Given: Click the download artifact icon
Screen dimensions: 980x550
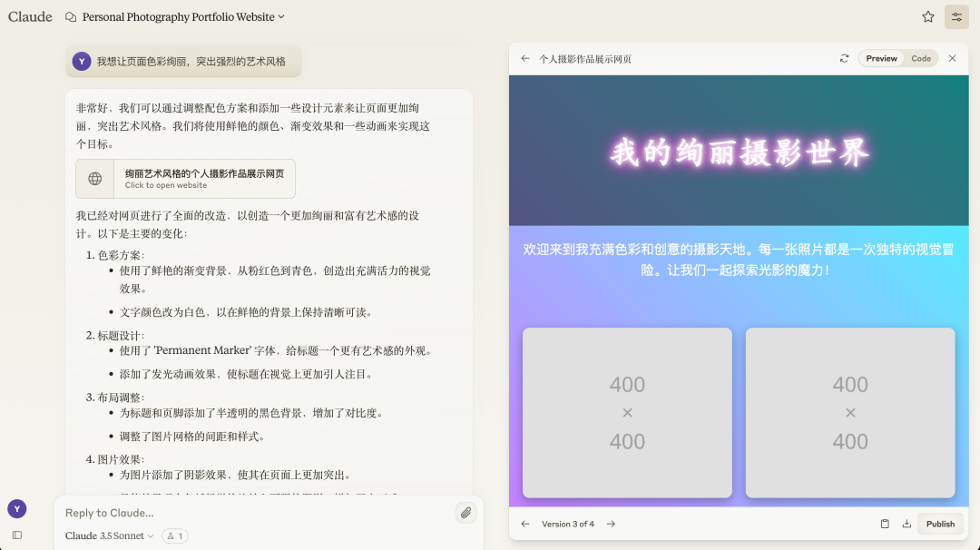Looking at the screenshot, I should [x=906, y=524].
